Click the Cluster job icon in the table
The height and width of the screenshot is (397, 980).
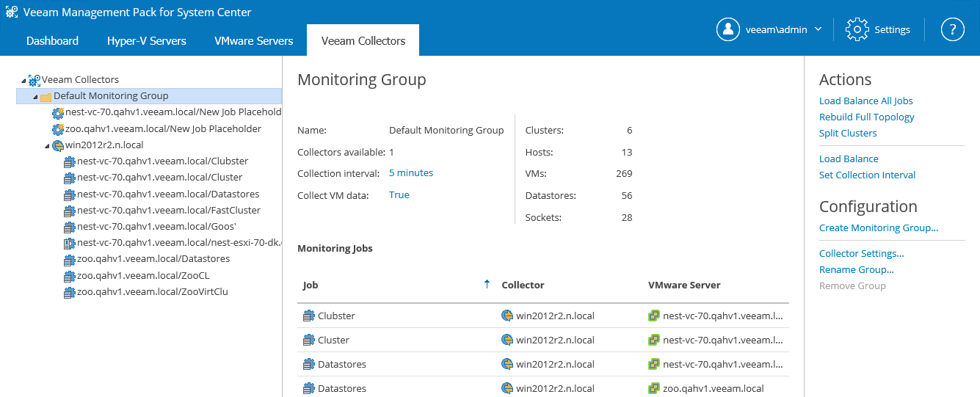click(309, 340)
